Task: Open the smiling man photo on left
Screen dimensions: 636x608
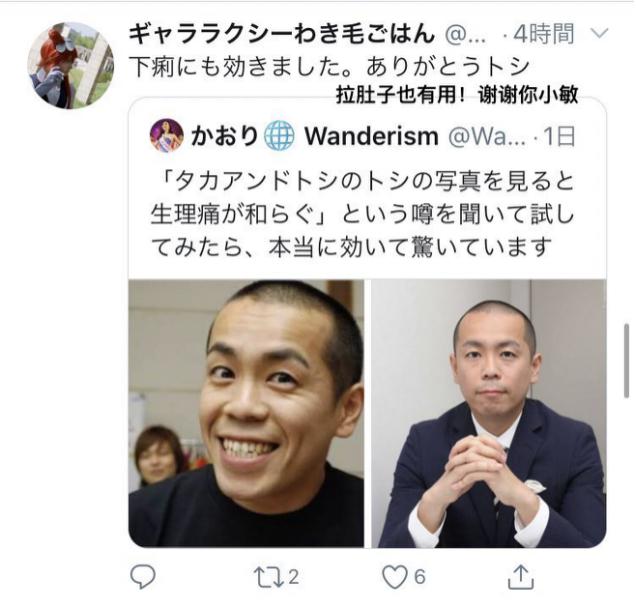Action: pos(246,413)
